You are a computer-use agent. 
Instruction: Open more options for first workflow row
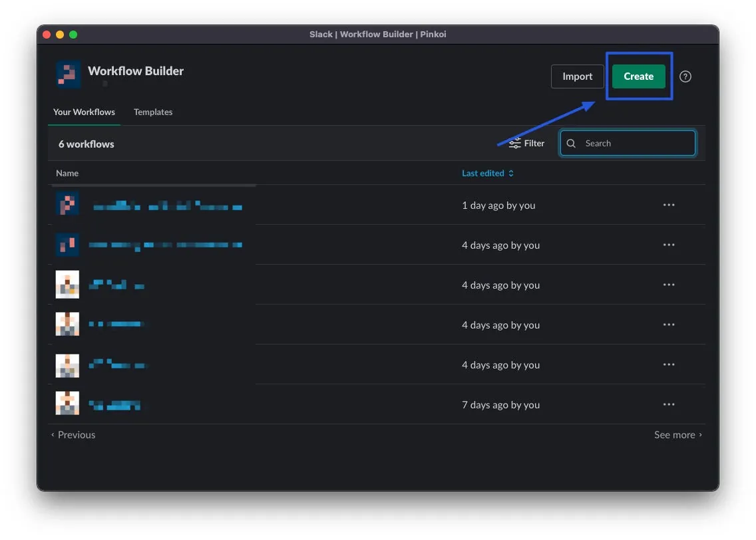pyautogui.click(x=669, y=205)
